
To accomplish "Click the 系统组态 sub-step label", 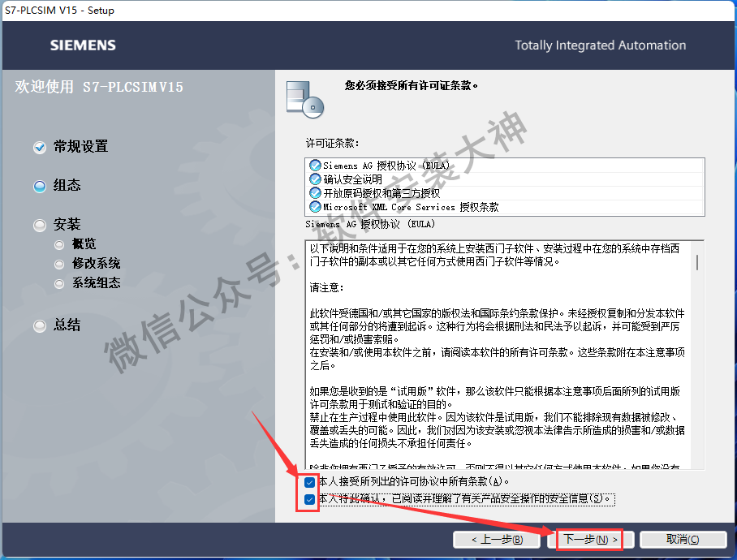I will [97, 282].
